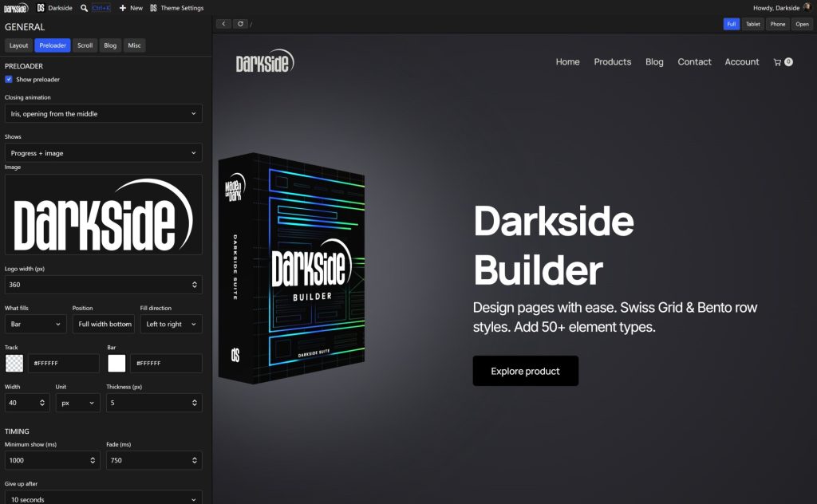Open the Shows dropdown set to Progress + image
This screenshot has height=504, width=817.
(x=103, y=153)
